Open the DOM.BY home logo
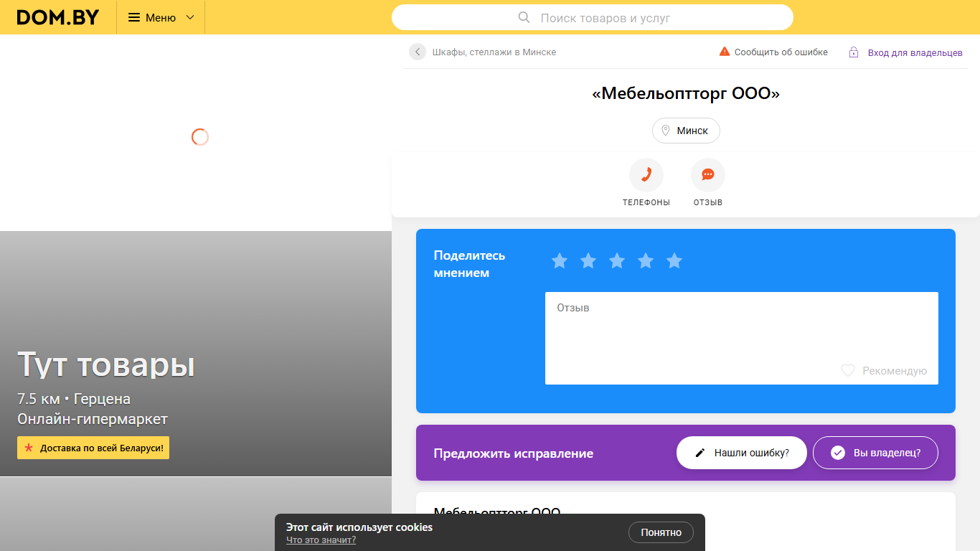The height and width of the screenshot is (551, 980). coord(58,17)
